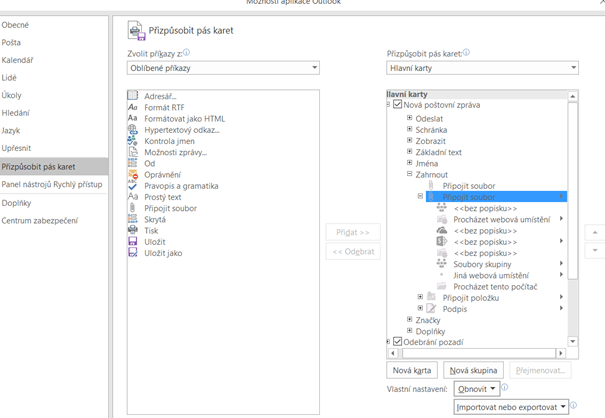Click the Obnovit button
605x418 pixels.
477,389
